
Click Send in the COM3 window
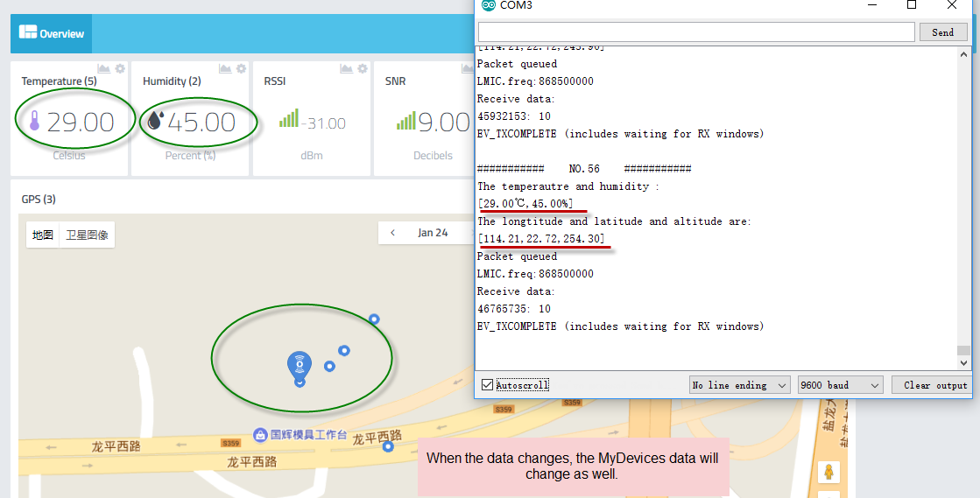(943, 32)
